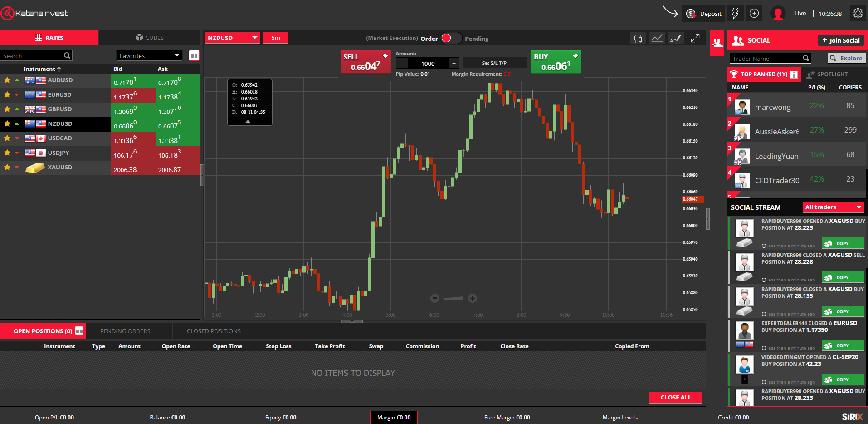Switch to the CUBES tab
The height and width of the screenshot is (424, 868).
pos(149,38)
